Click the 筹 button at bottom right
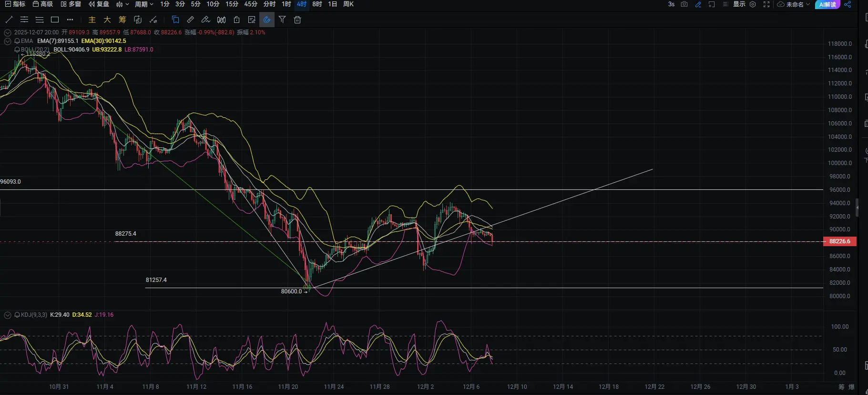The height and width of the screenshot is (395, 868). 841,387
